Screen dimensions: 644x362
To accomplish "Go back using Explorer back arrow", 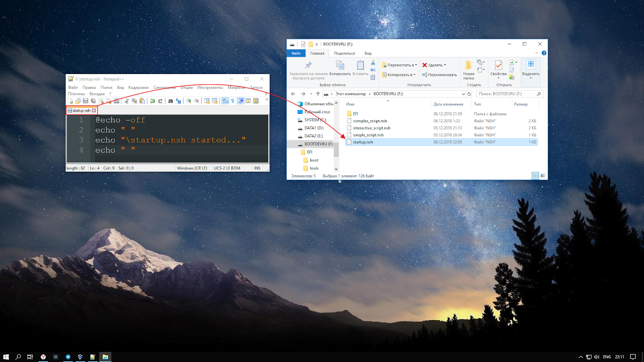I will click(293, 94).
